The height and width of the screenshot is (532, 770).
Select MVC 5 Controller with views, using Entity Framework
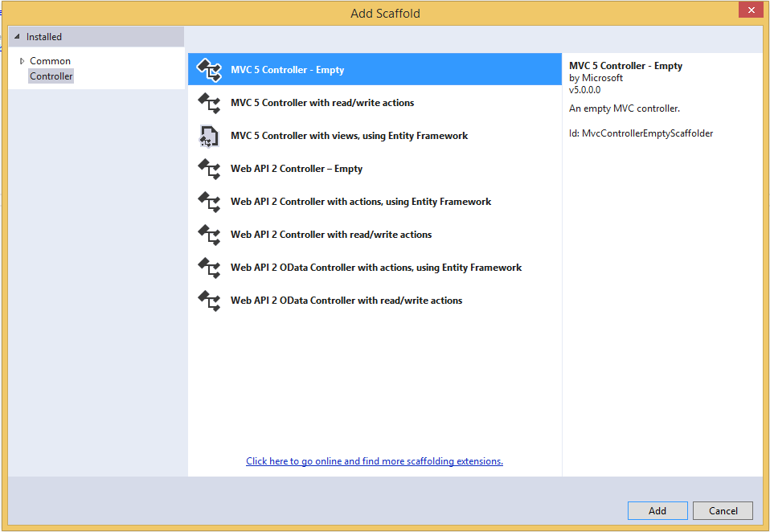pyautogui.click(x=349, y=136)
